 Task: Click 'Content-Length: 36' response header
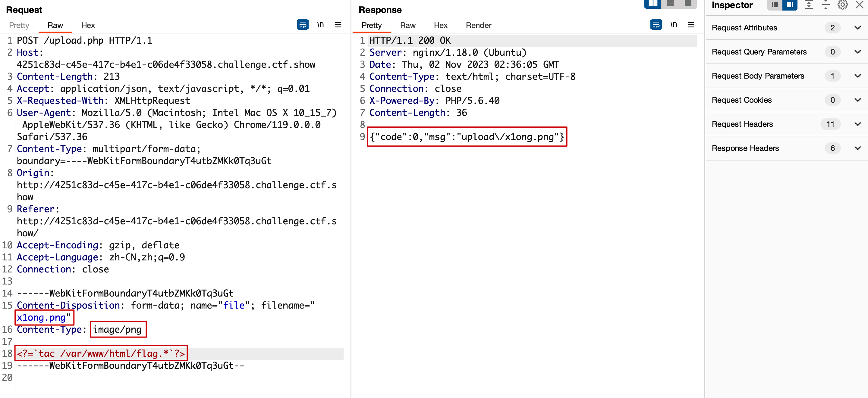[x=418, y=113]
